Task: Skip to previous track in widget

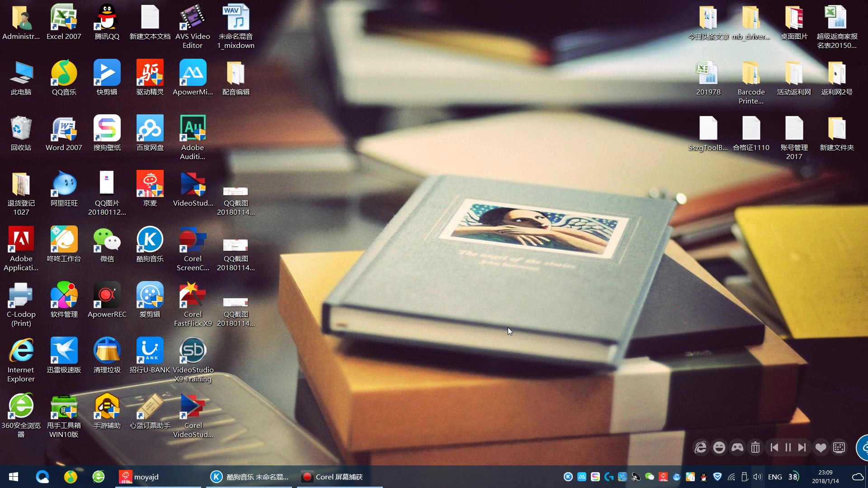Action: click(774, 447)
